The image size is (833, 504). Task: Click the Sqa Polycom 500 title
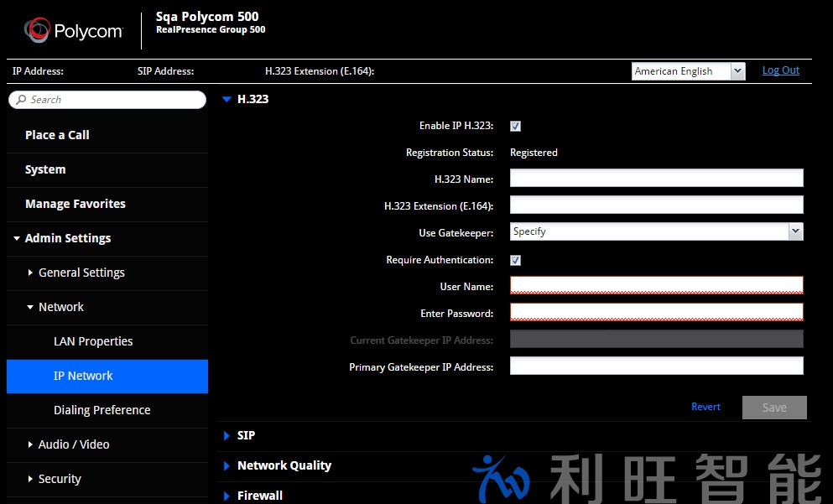(x=207, y=17)
